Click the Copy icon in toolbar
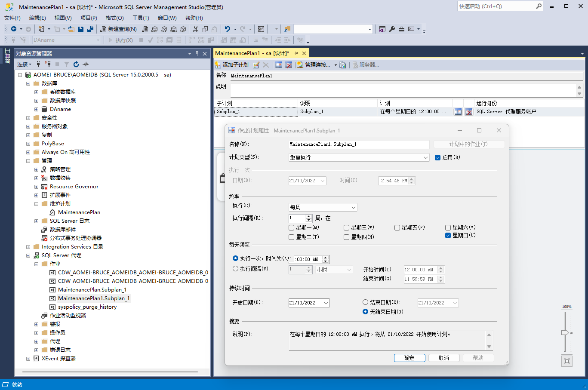The height and width of the screenshot is (390, 588). [205, 29]
